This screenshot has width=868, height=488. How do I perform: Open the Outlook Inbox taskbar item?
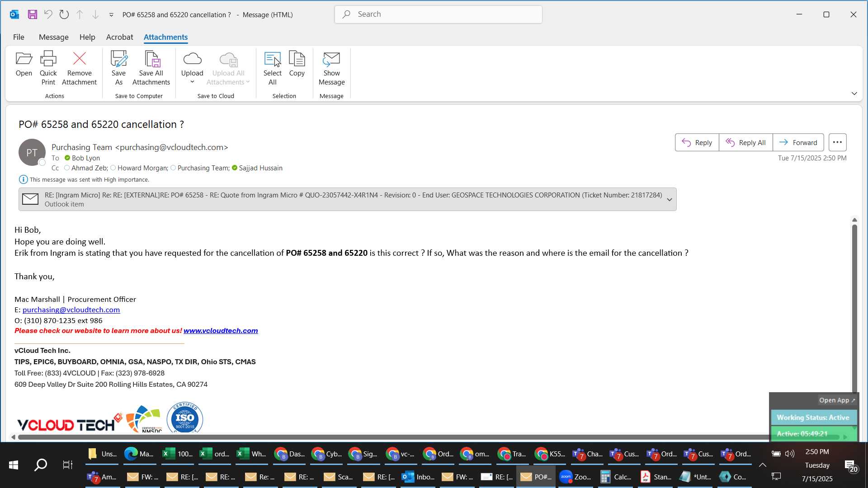click(x=418, y=477)
